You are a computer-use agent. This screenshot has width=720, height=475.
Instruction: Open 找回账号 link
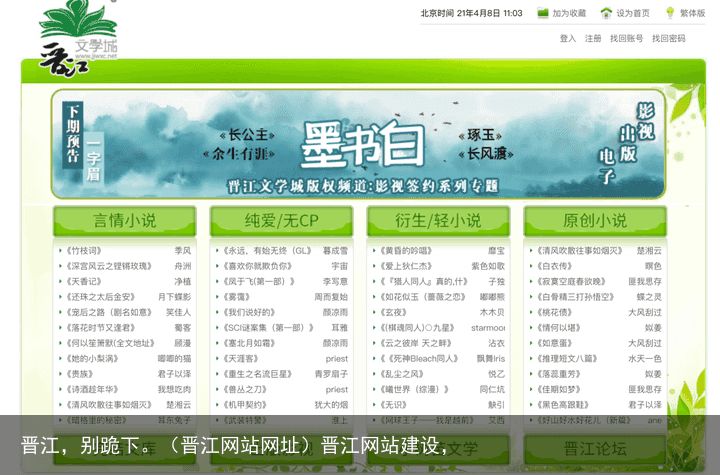click(x=626, y=39)
